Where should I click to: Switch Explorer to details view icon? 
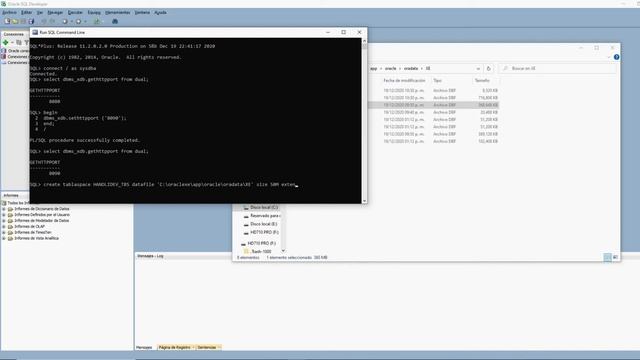[x=607, y=257]
